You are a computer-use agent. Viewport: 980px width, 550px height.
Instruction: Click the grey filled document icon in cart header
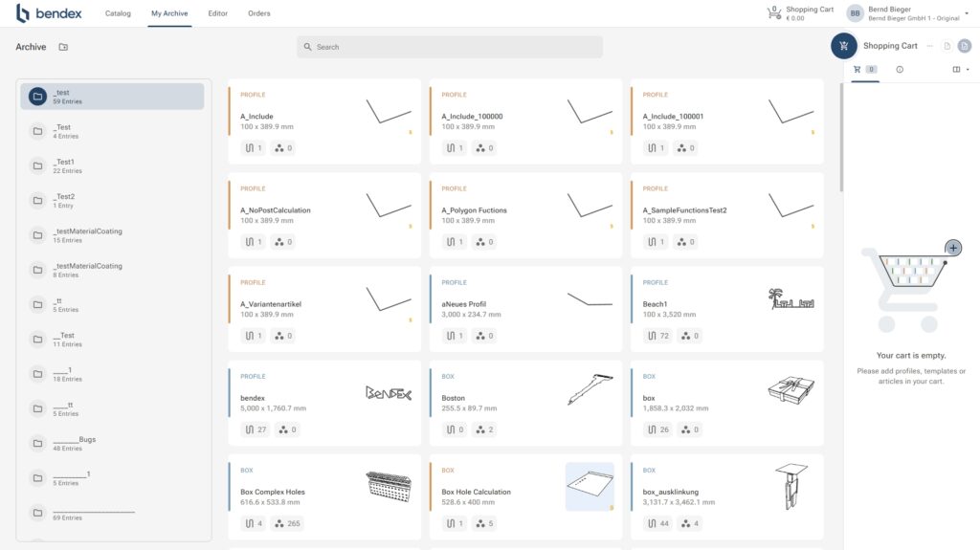tap(964, 46)
